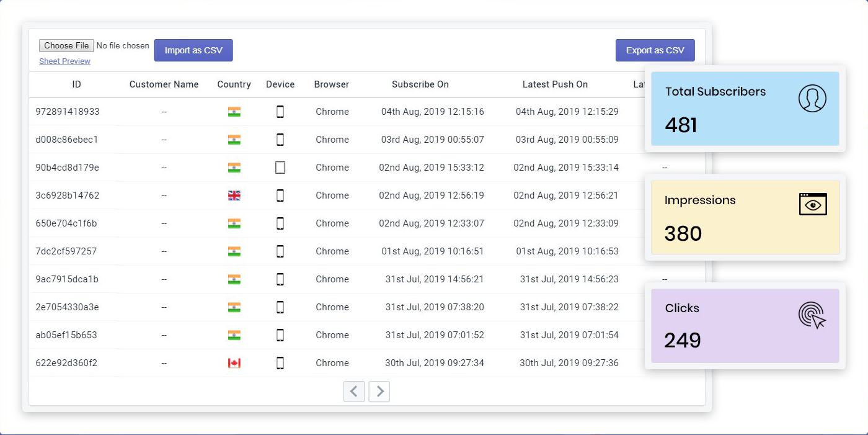Viewport: 868px width, 435px height.
Task: Click the Impressions eye icon
Action: point(813,204)
